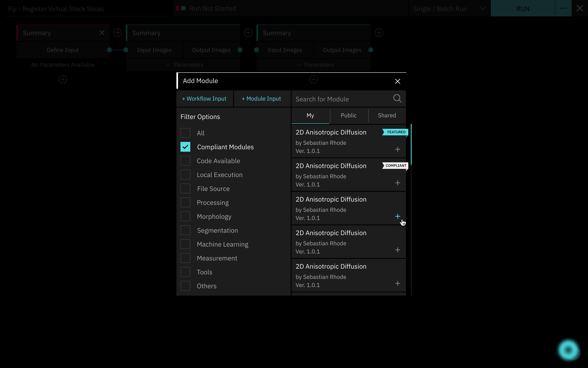Click Run Not Started status text

213,9
